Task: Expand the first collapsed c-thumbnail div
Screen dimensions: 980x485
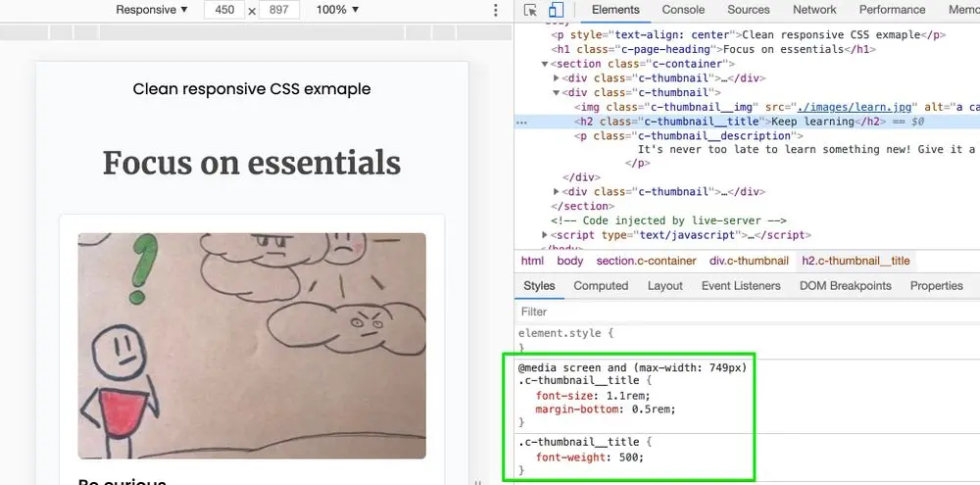Action: tap(557, 78)
